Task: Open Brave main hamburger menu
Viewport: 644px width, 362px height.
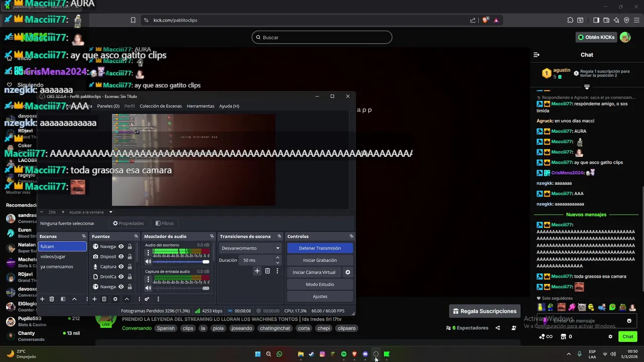Action: coord(636,20)
